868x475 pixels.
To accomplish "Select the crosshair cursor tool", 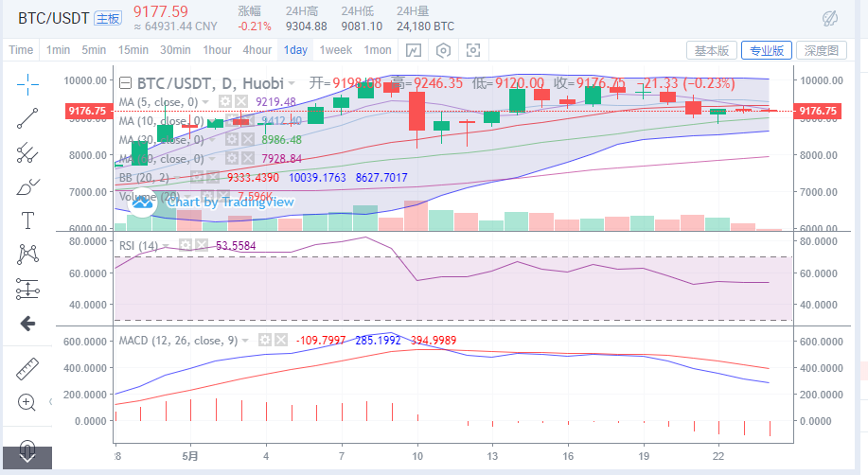I will tap(27, 85).
